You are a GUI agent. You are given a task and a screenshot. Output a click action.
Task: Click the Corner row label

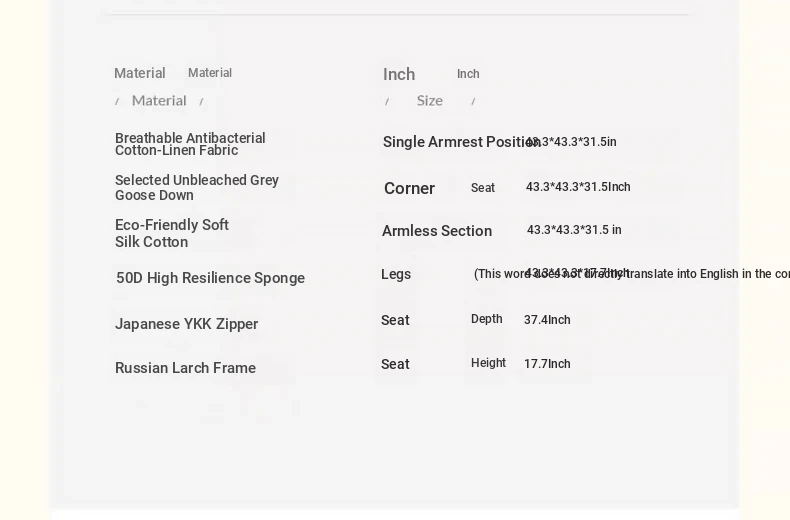click(x=409, y=188)
